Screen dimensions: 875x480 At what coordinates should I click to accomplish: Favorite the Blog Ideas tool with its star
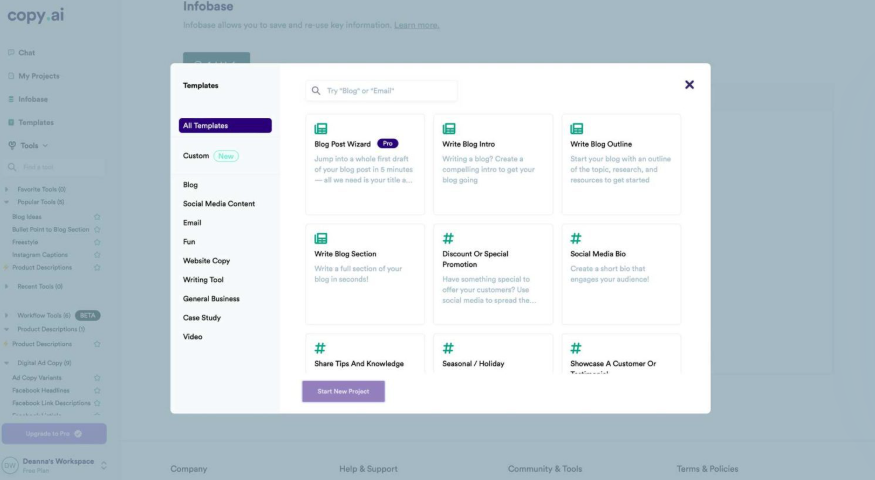[x=97, y=216]
